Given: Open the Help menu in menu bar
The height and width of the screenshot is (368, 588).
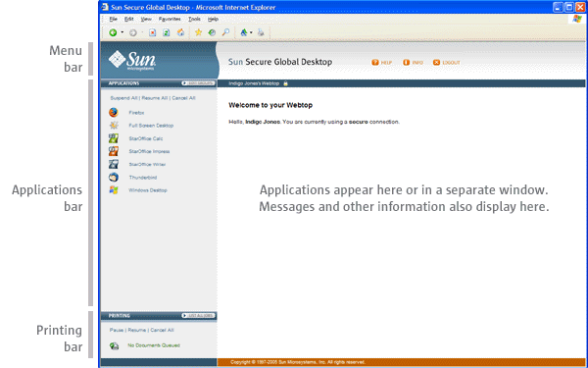Looking at the screenshot, I should pyautogui.click(x=213, y=19).
